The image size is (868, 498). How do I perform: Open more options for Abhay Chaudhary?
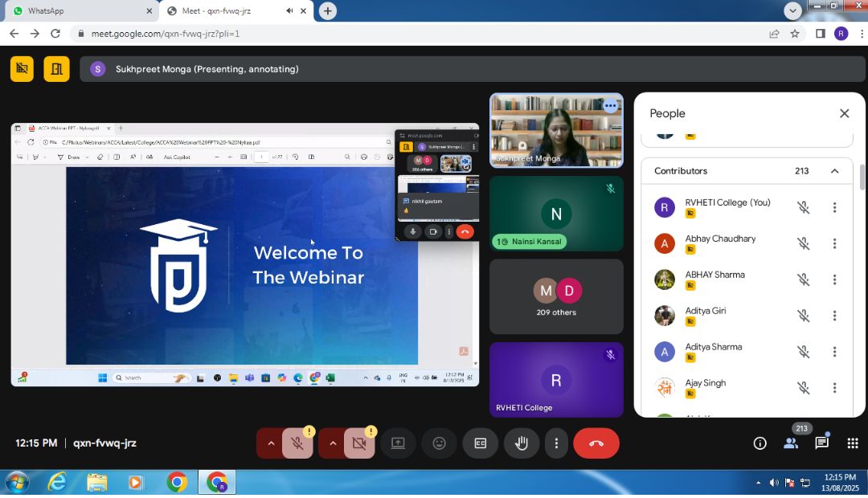pos(834,243)
